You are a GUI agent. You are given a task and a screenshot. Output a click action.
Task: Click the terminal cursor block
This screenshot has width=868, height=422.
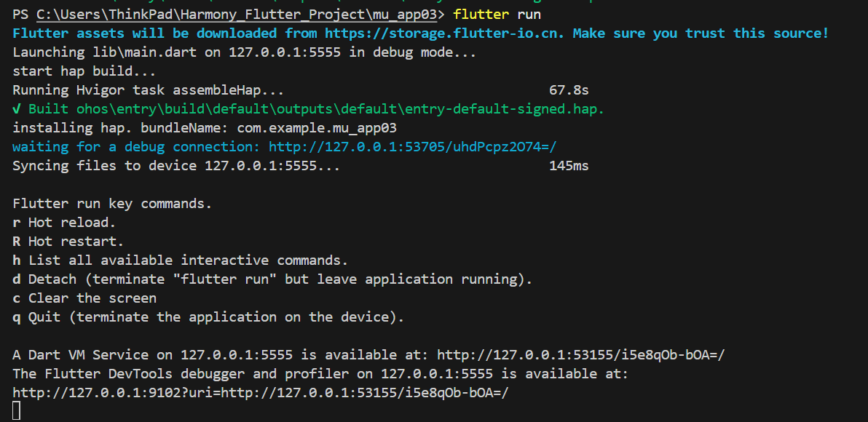(x=16, y=411)
